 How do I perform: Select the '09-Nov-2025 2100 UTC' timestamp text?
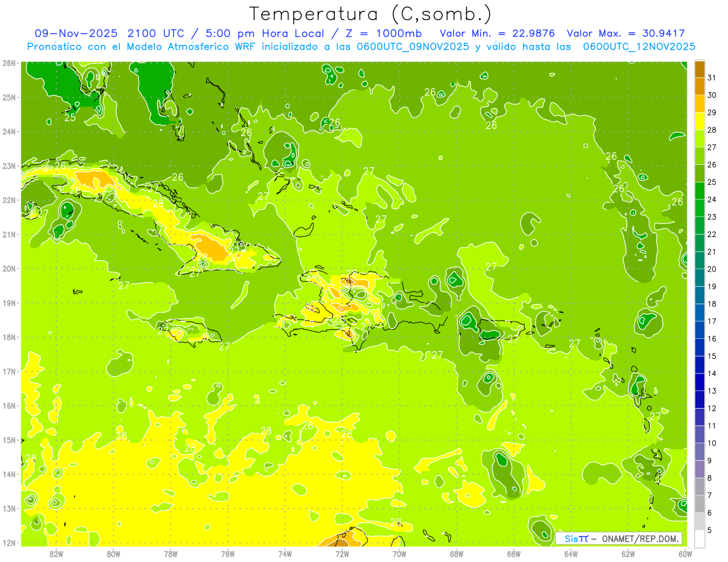pos(109,33)
